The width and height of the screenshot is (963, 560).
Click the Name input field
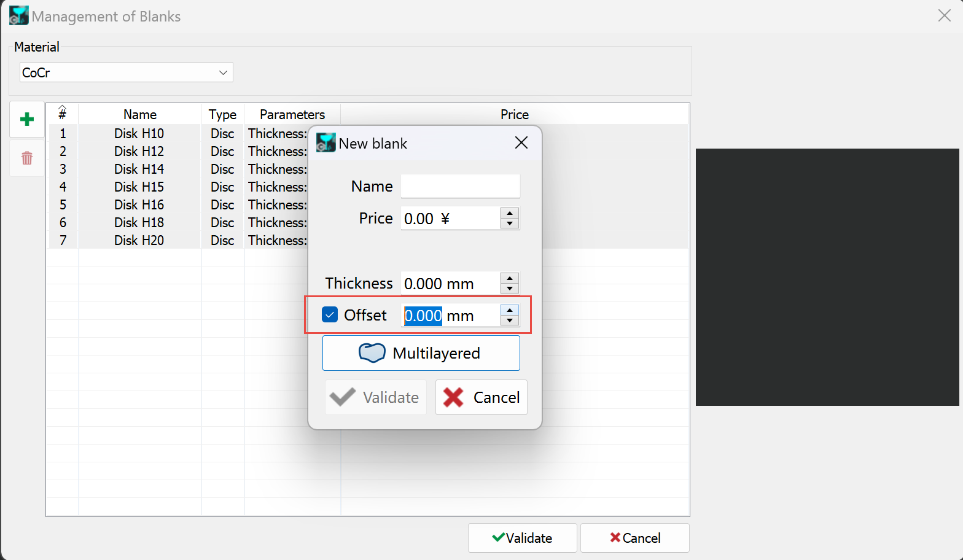tap(461, 186)
